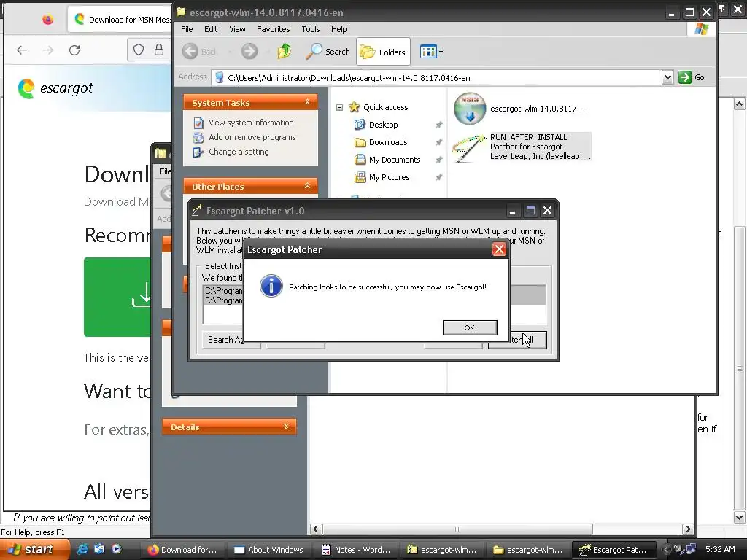Click the Windows flag logo in Explorer
This screenshot has width=747, height=560.
tap(701, 28)
